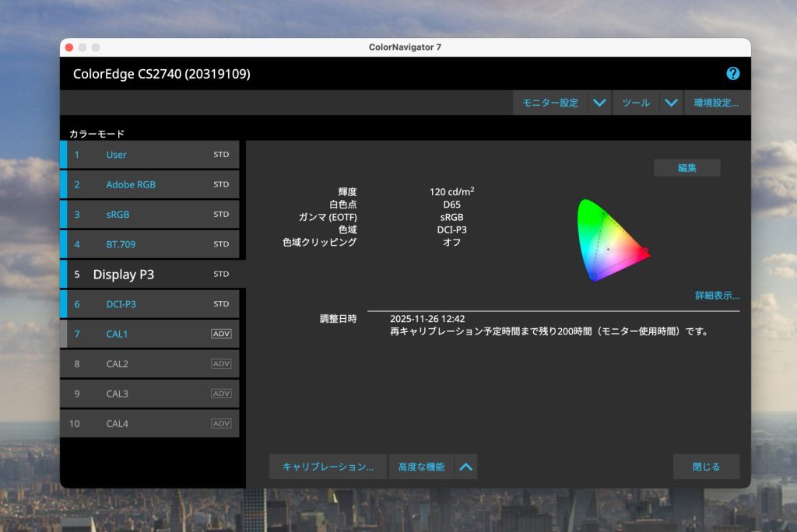Click the ADV badge on CAL1
797x532 pixels.
[221, 334]
